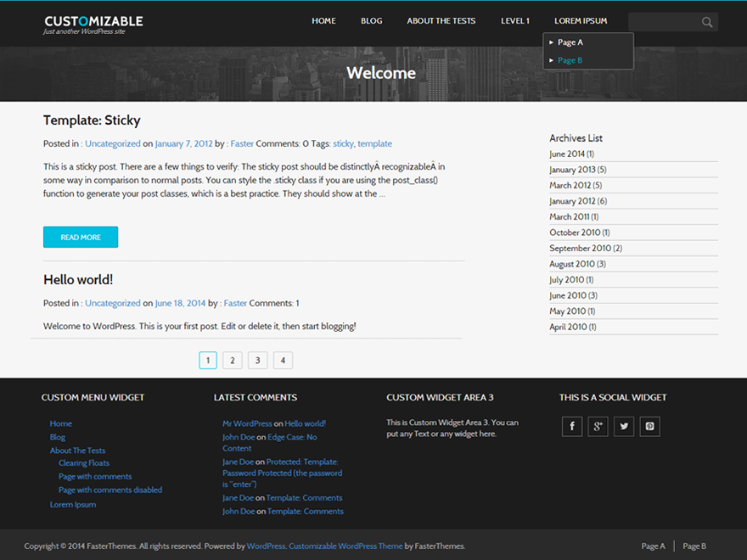Open the Google Plus social icon

(x=598, y=426)
